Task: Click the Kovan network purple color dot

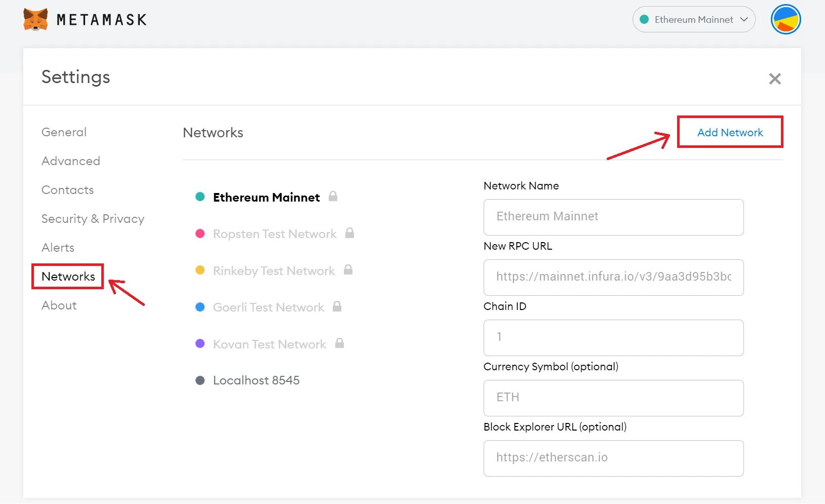Action: click(x=200, y=343)
